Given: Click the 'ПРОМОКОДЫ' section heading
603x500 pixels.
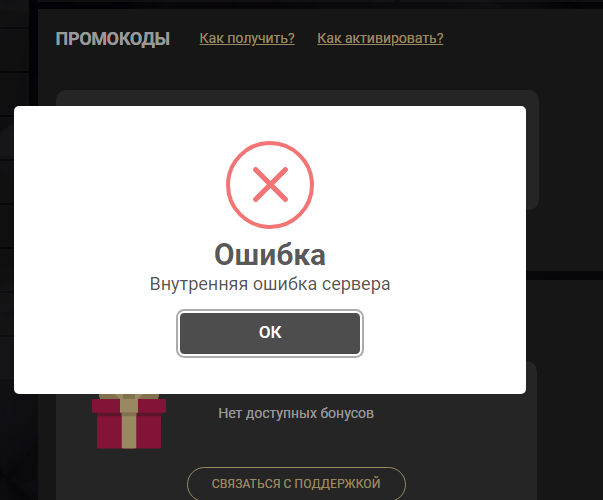Looking at the screenshot, I should pos(113,39).
